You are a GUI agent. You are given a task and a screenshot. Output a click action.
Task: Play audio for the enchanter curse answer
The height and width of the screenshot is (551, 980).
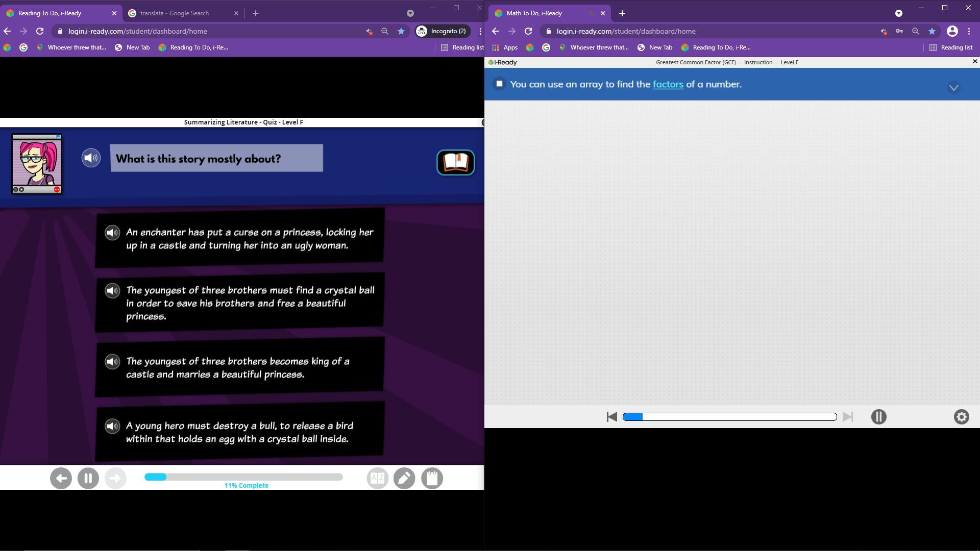(112, 233)
